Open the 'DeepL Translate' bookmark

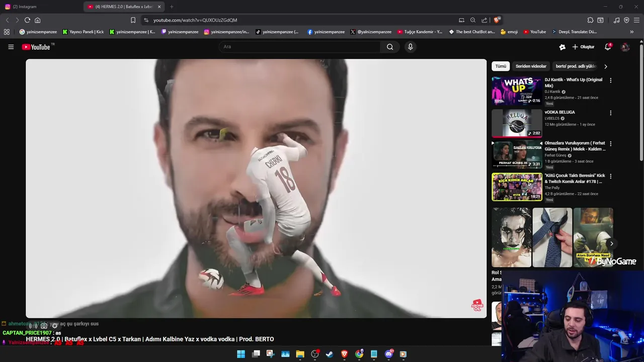click(574, 32)
